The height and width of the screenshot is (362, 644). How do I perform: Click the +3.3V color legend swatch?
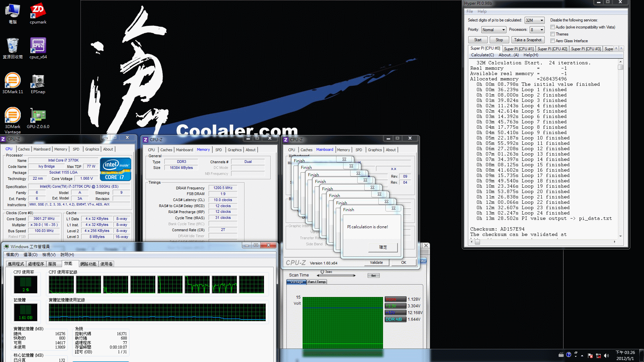click(395, 306)
